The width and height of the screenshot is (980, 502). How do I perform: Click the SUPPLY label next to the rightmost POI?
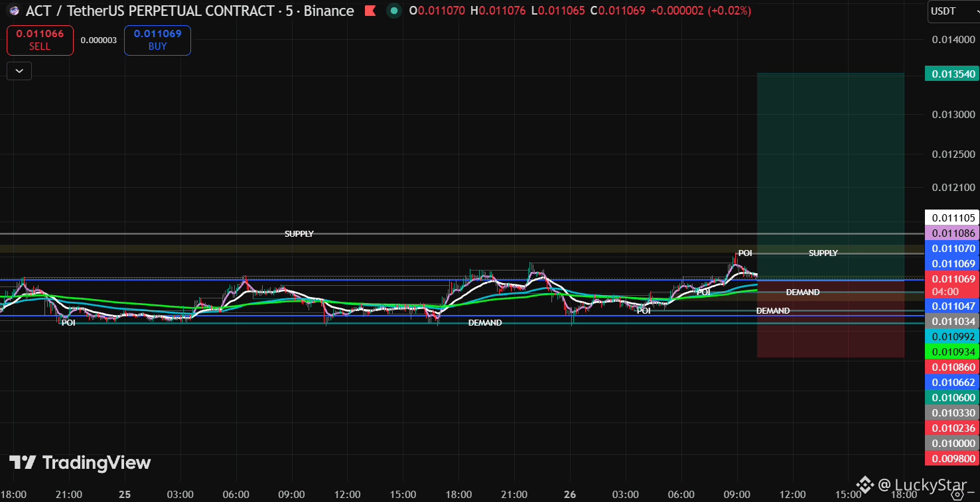pos(823,253)
